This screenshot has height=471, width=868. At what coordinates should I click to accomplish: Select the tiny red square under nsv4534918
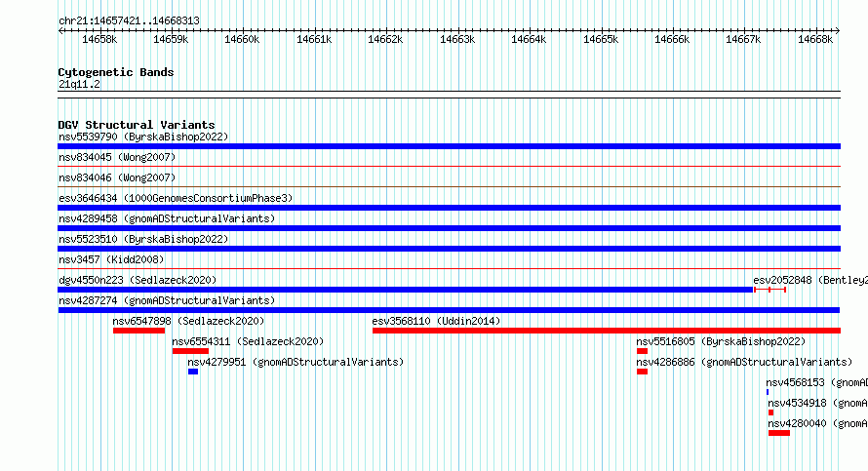point(770,412)
